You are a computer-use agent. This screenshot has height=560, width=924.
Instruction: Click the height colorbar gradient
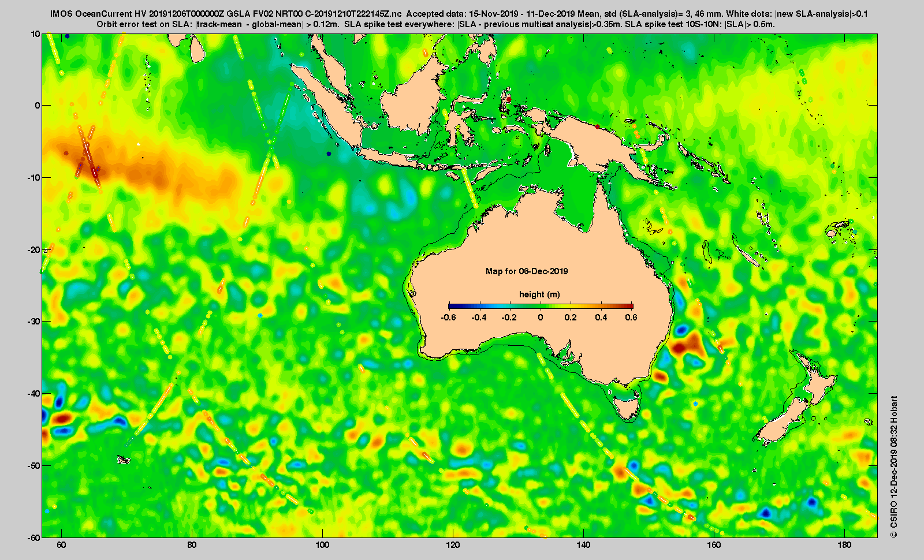pos(541,306)
